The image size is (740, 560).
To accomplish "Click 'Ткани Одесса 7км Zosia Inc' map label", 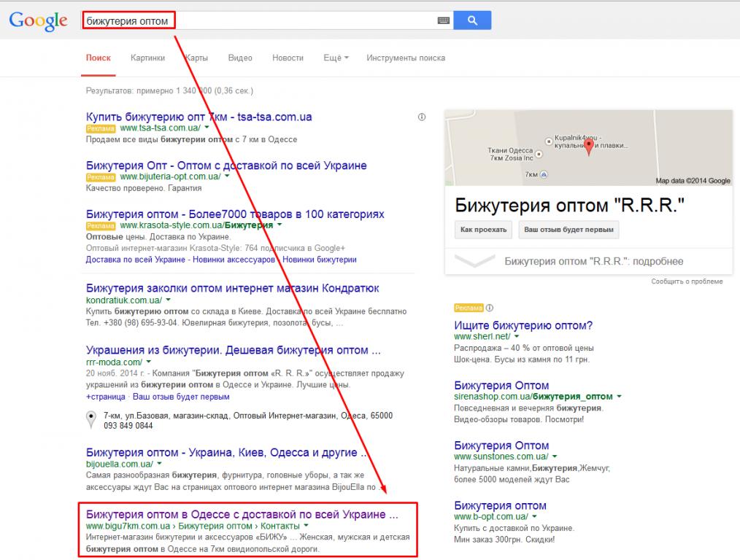I will [510, 154].
